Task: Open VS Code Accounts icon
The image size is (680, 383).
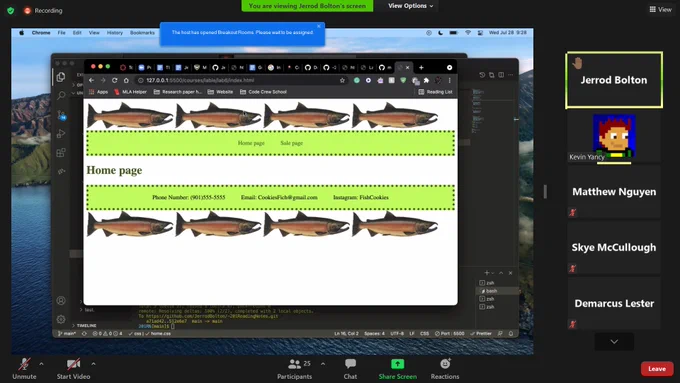Action: coord(61,300)
